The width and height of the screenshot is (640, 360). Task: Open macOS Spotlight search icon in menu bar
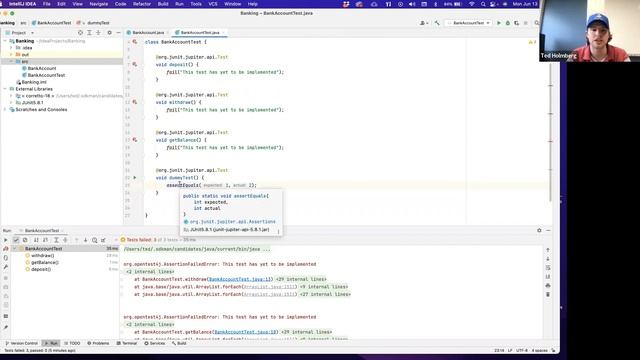pyautogui.click(x=482, y=4)
